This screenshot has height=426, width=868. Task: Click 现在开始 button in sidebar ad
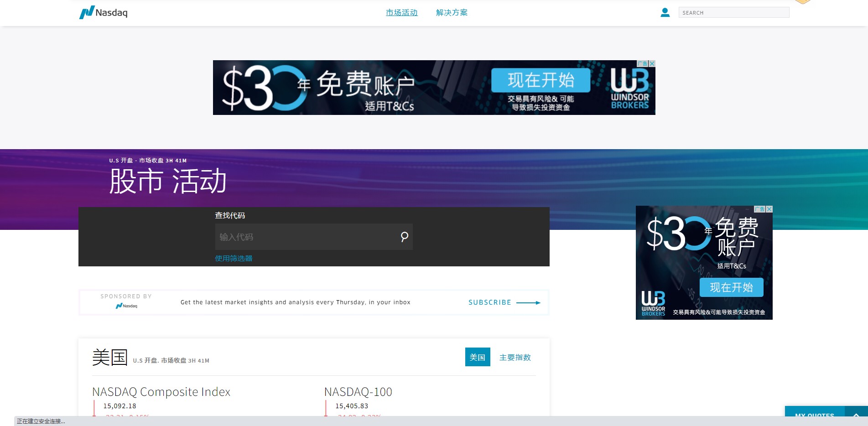tap(732, 287)
